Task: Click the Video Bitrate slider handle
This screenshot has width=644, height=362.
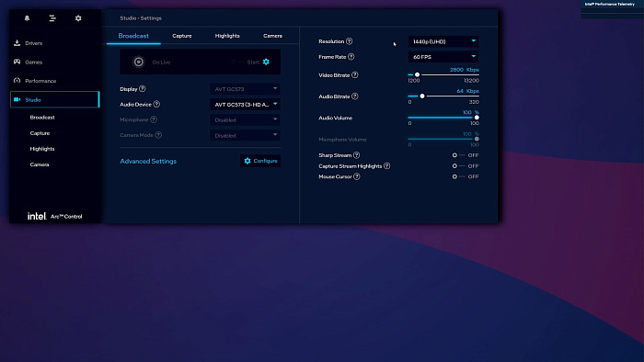Action: (x=418, y=74)
